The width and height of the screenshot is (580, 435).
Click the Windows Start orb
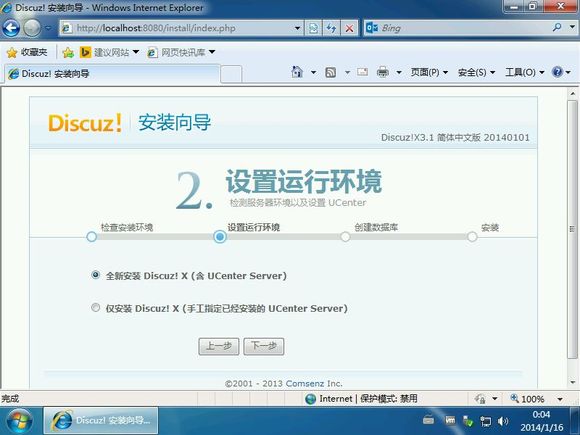(19, 421)
